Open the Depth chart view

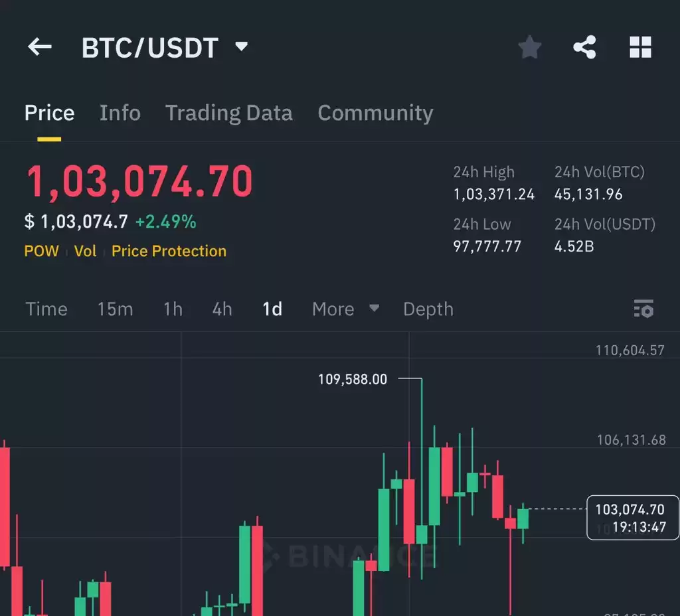428,309
